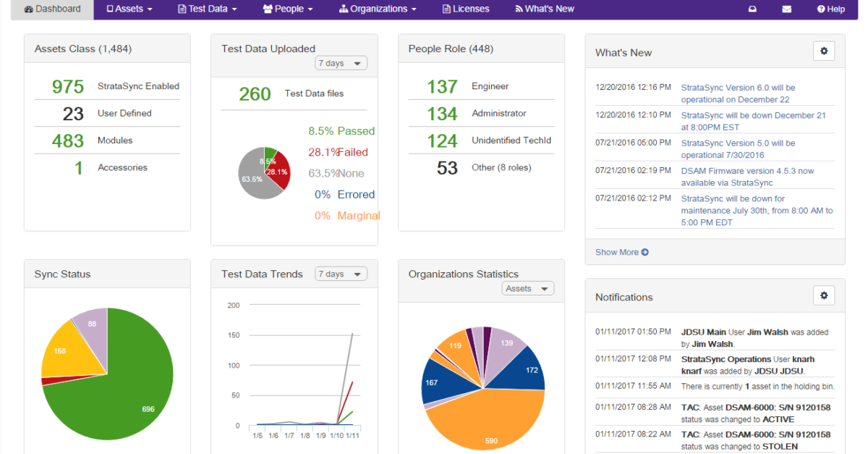Open the Organizations menu
This screenshot has width=868, height=454.
(x=378, y=9)
